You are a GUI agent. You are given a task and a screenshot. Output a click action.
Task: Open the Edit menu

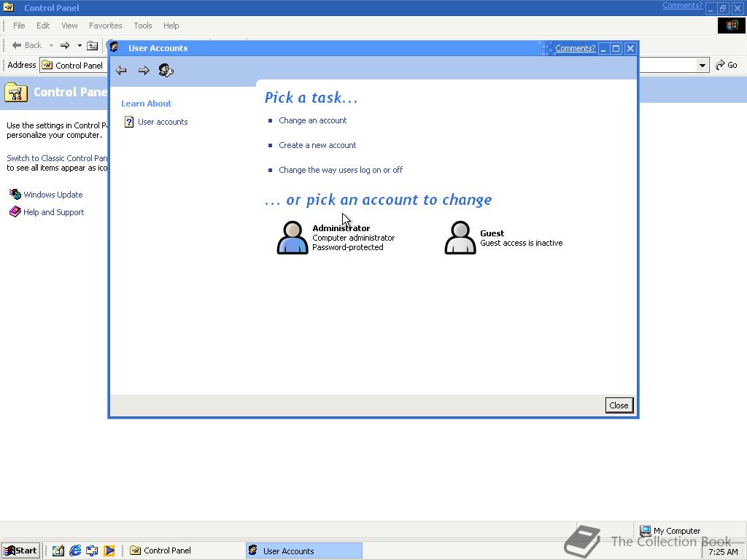tap(43, 26)
